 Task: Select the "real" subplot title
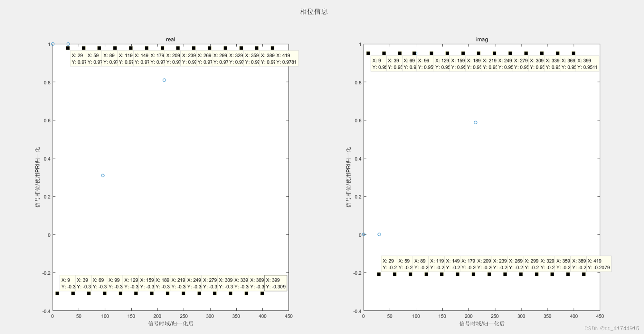coord(170,39)
